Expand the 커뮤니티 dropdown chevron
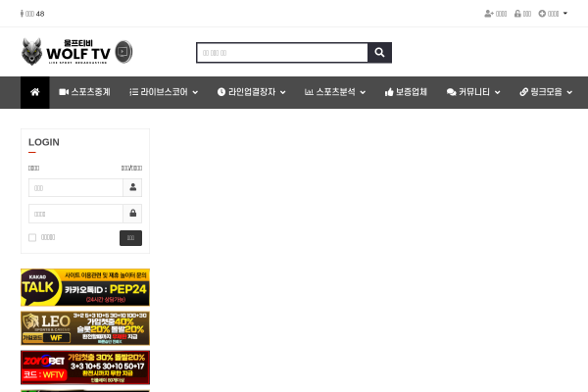The width and height of the screenshot is (588, 392). pyautogui.click(x=498, y=93)
